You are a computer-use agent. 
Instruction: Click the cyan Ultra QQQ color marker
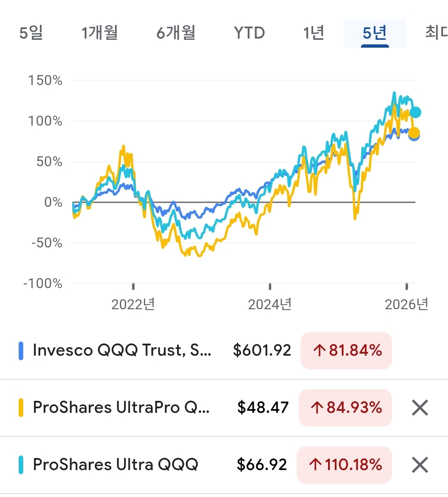click(21, 465)
